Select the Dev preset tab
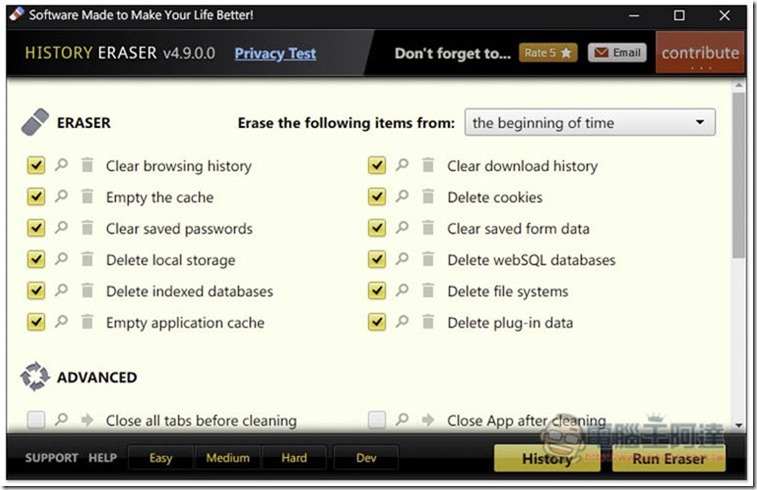Image resolution: width=757 pixels, height=490 pixels. pos(366,458)
